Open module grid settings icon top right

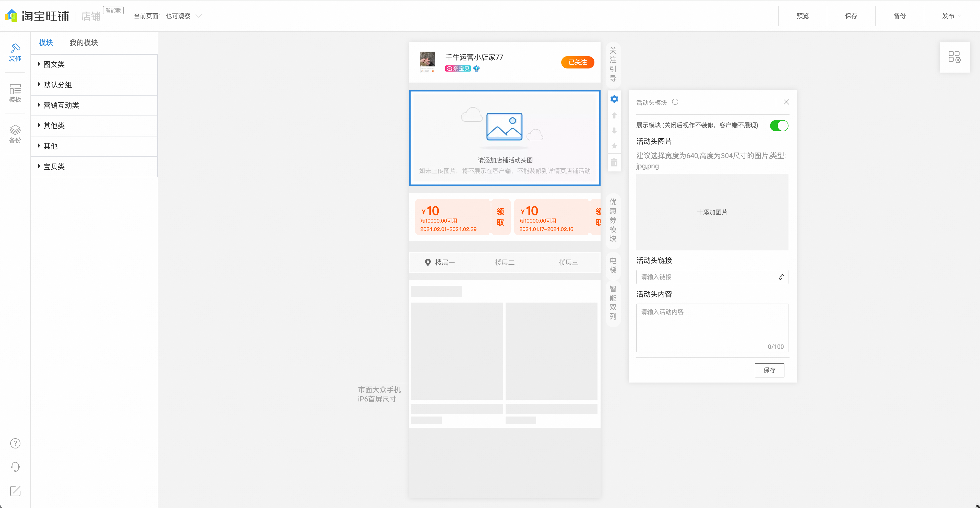(x=954, y=57)
